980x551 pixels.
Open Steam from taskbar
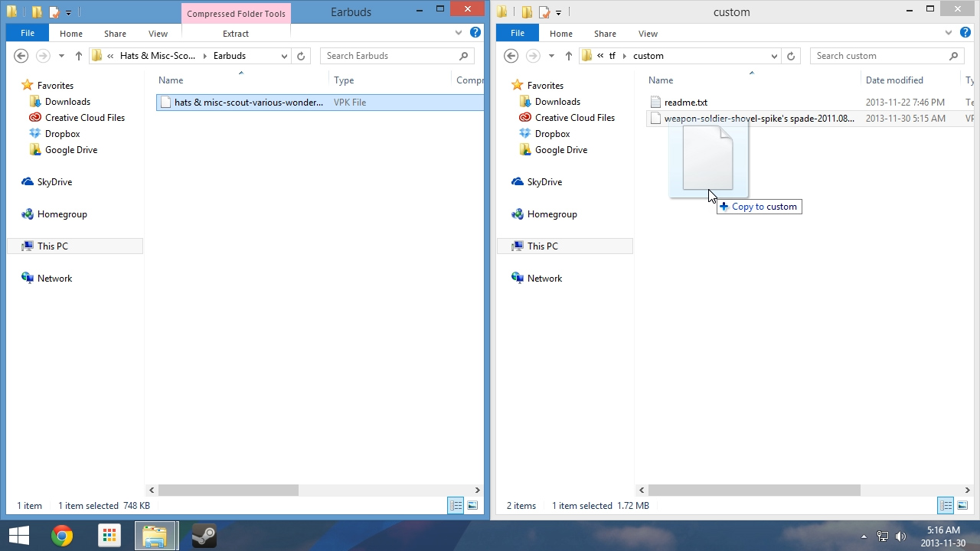pos(204,536)
